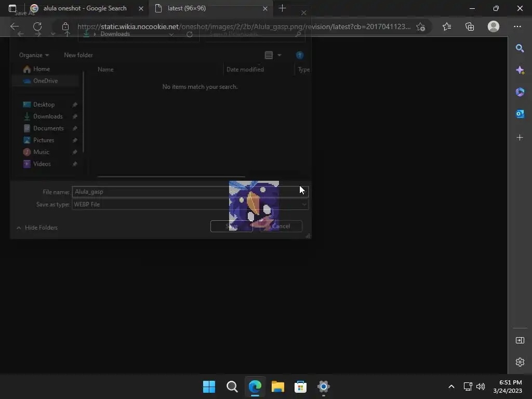
Task: Open volume control in system tray
Action: [481, 387]
